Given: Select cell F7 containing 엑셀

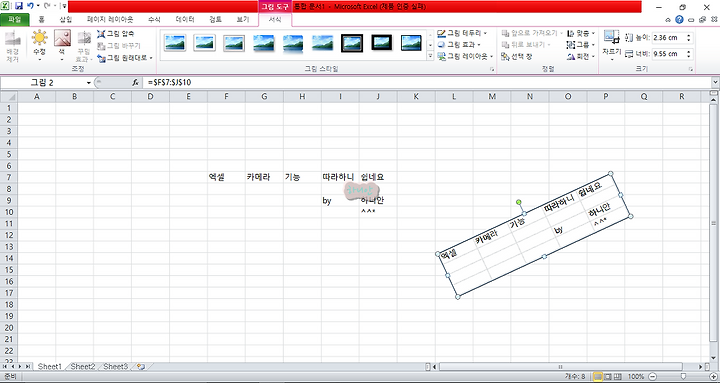Looking at the screenshot, I should pyautogui.click(x=226, y=177).
